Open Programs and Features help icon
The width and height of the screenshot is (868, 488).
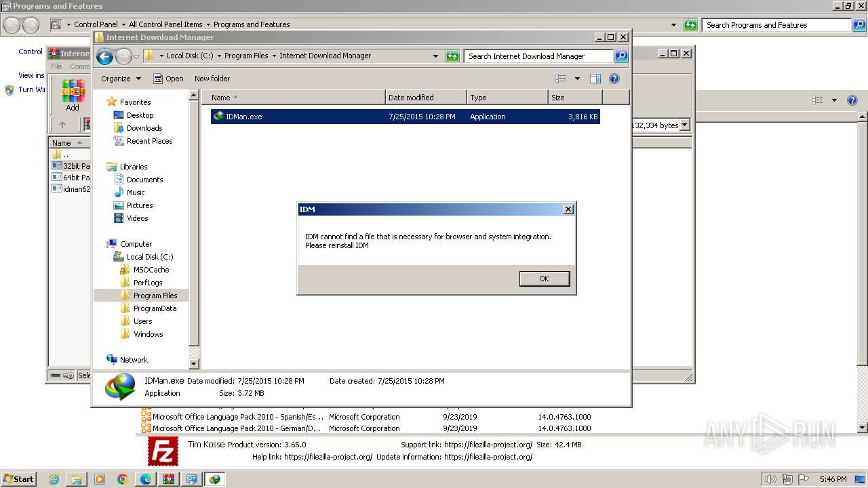click(x=852, y=100)
